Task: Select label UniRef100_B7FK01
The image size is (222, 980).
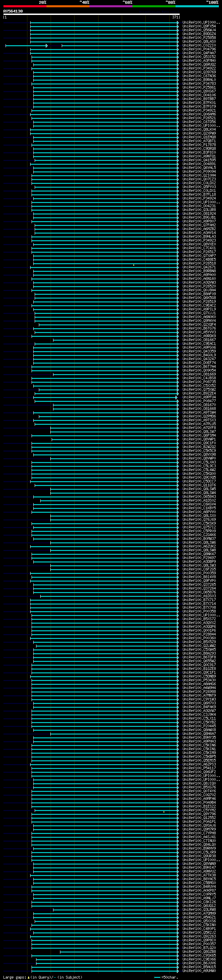Action: pyautogui.click(x=199, y=103)
